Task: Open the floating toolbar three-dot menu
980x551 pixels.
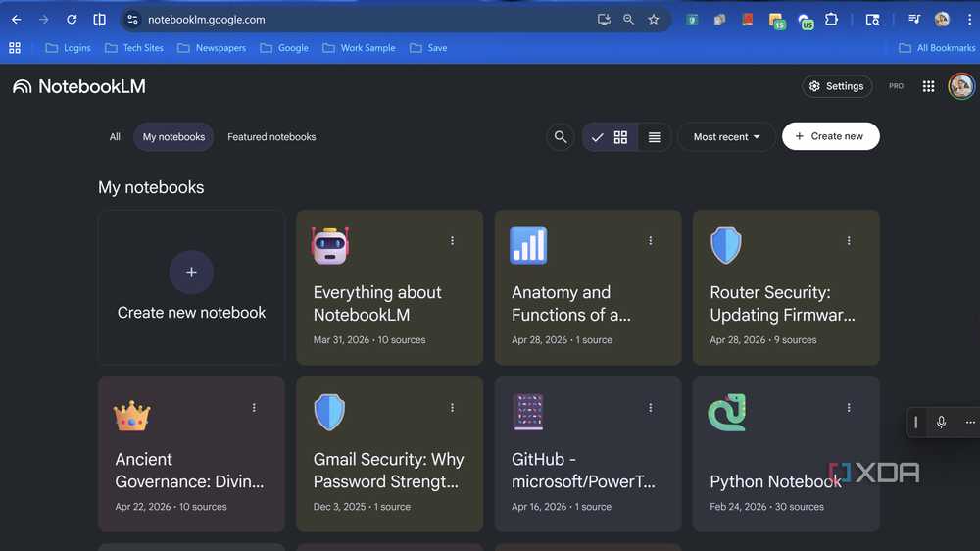Action: (x=969, y=423)
